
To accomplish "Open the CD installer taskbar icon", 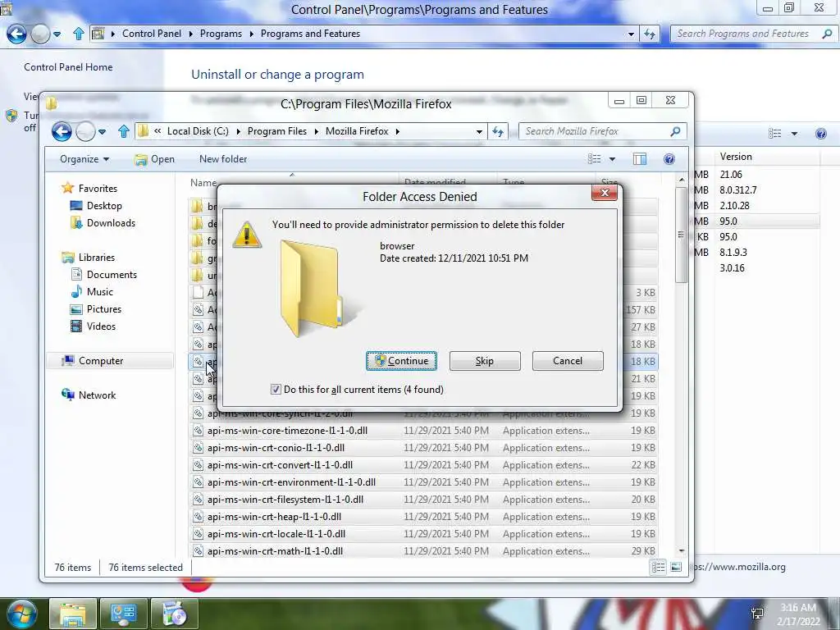I will (175, 614).
